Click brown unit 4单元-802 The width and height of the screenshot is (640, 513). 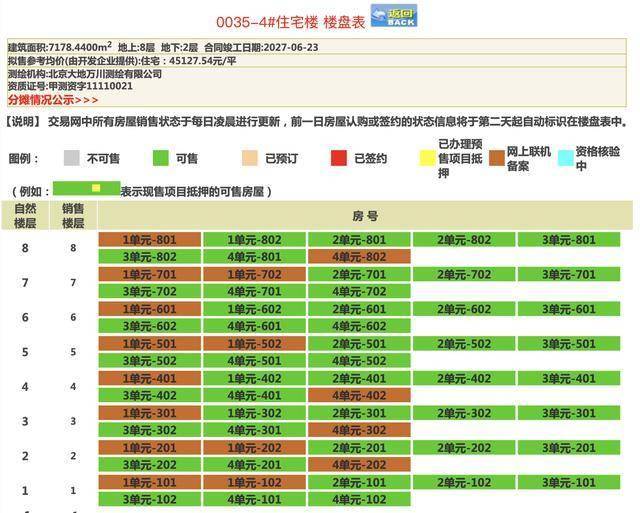[x=359, y=257]
